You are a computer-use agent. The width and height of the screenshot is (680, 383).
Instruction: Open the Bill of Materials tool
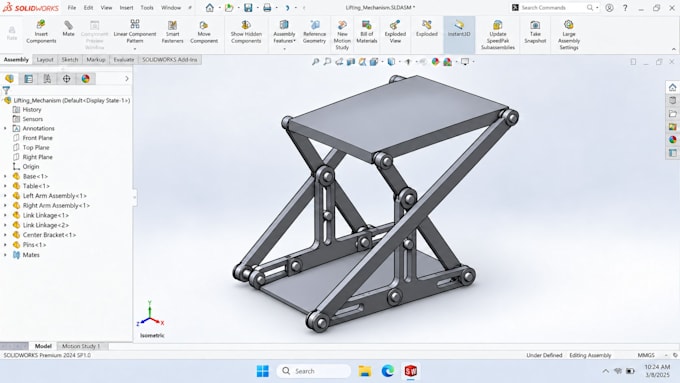tap(366, 32)
